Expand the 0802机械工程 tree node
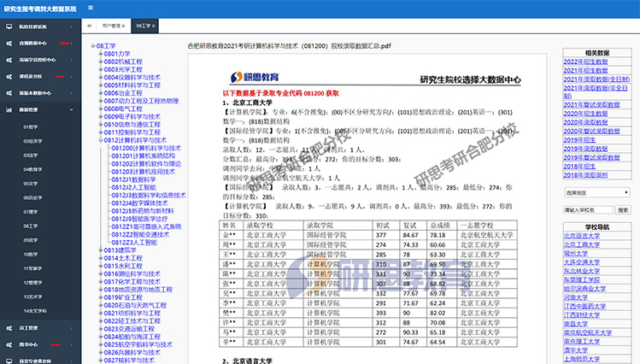640x364 pixels. tap(101, 62)
